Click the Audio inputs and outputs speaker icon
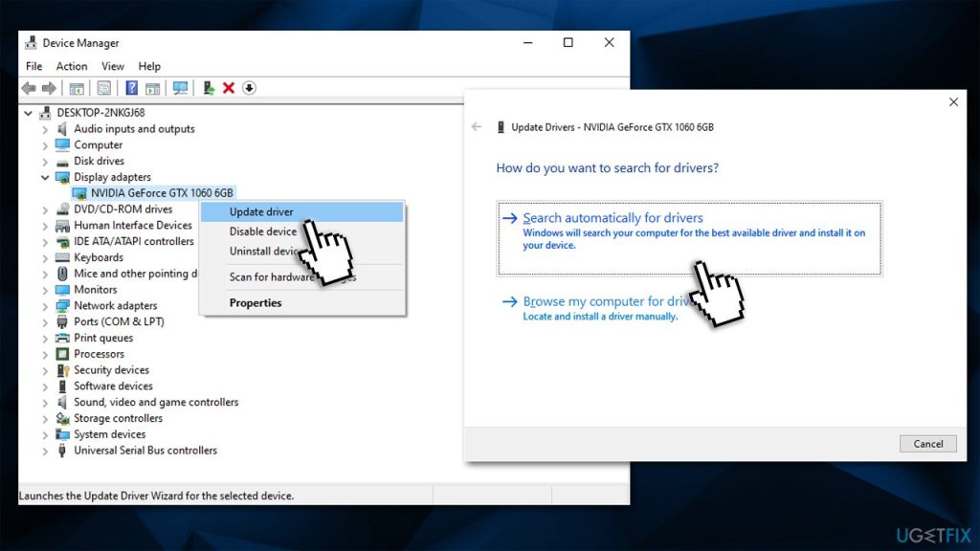980x551 pixels. coord(62,129)
